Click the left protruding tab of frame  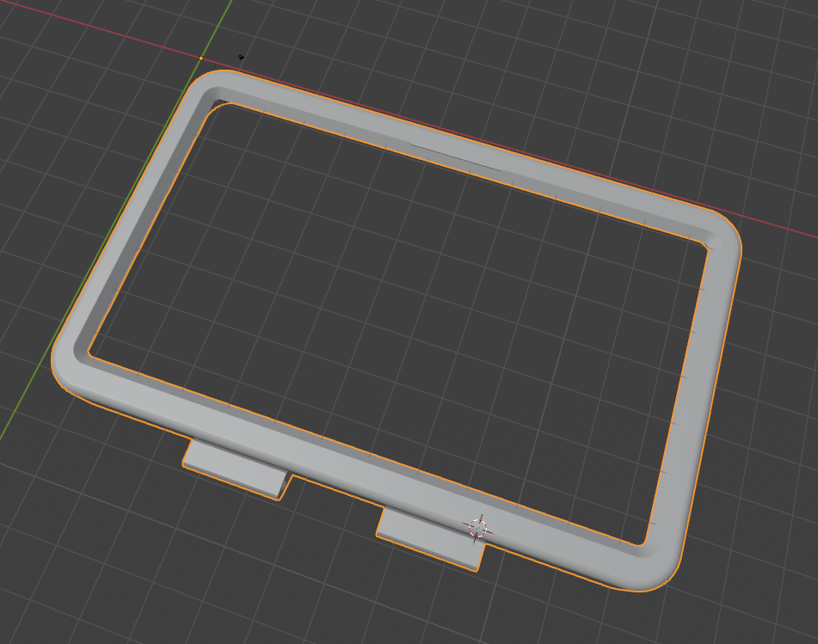(x=237, y=469)
